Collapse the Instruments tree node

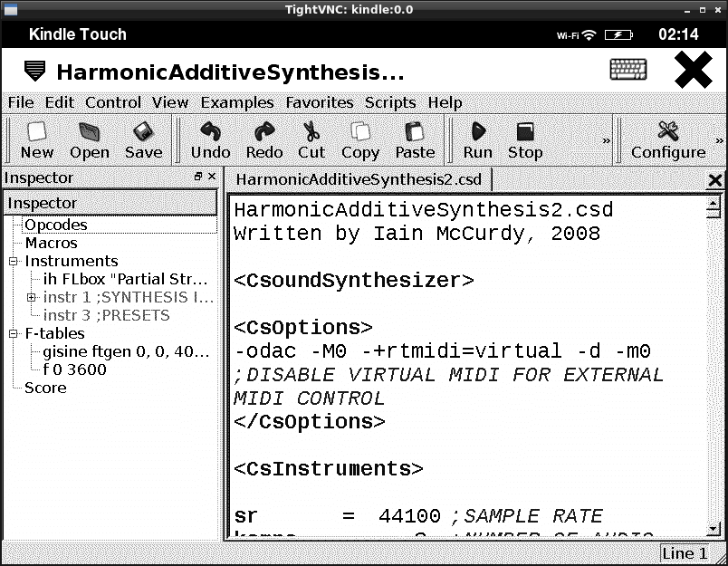point(13,262)
